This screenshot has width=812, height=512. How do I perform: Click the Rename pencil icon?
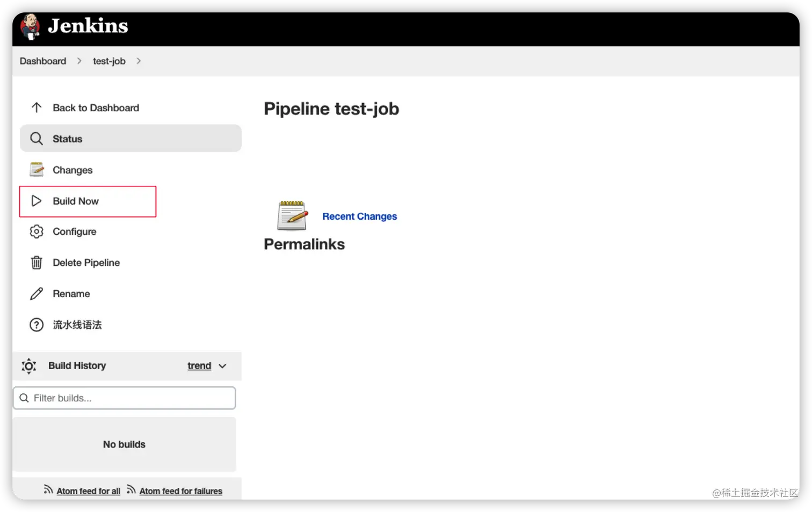[x=37, y=294]
